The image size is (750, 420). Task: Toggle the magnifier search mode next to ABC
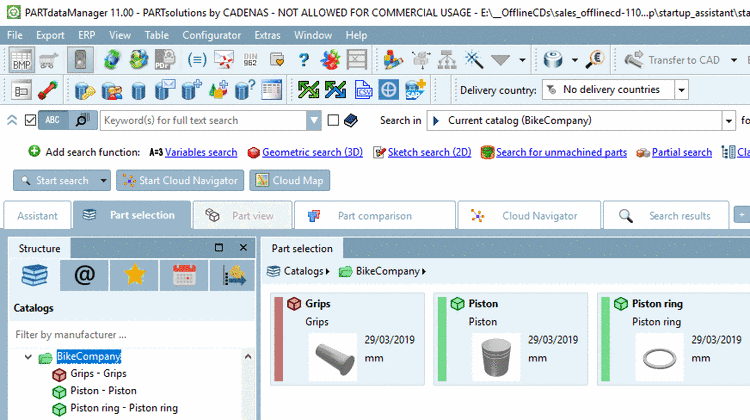click(x=82, y=120)
